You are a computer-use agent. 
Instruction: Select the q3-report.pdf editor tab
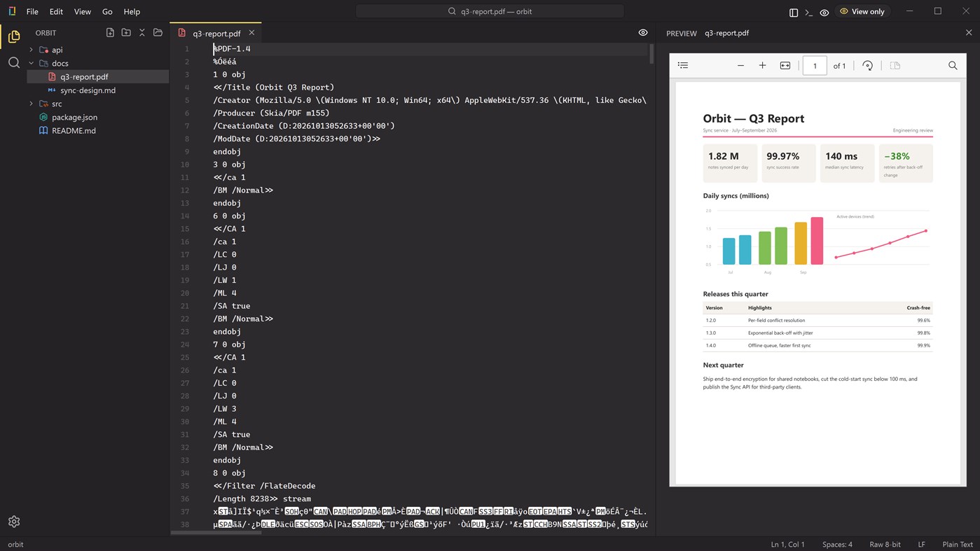[x=216, y=33]
